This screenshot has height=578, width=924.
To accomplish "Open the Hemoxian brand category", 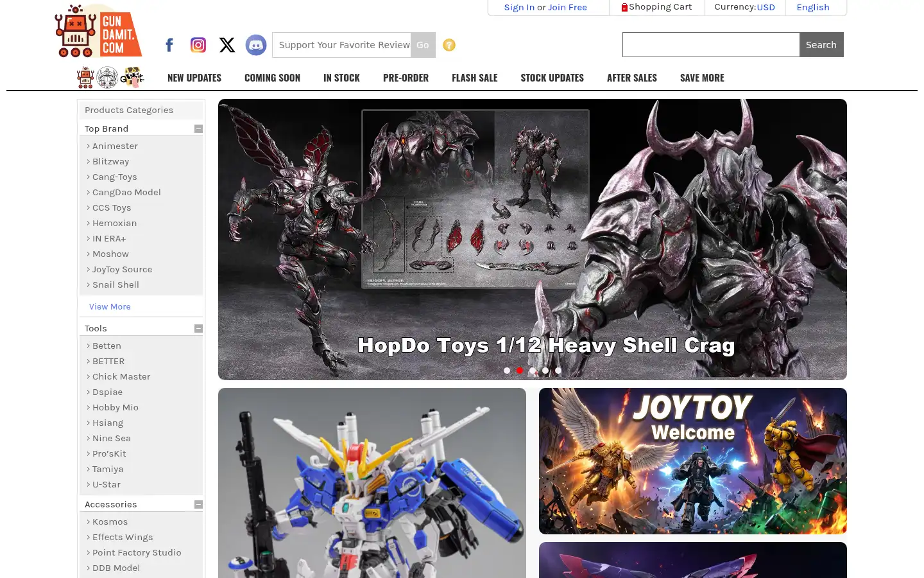I will click(x=114, y=223).
